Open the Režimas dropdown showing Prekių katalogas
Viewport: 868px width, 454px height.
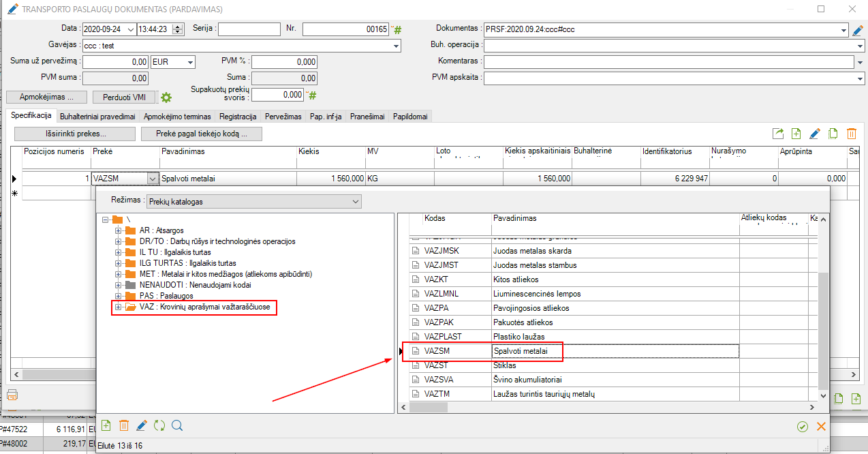point(354,202)
